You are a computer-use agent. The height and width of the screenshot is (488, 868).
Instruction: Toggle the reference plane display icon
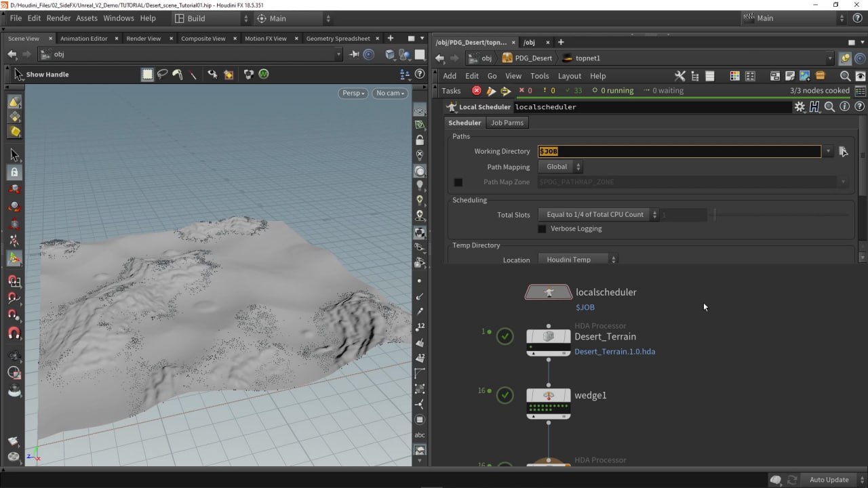coord(420,111)
